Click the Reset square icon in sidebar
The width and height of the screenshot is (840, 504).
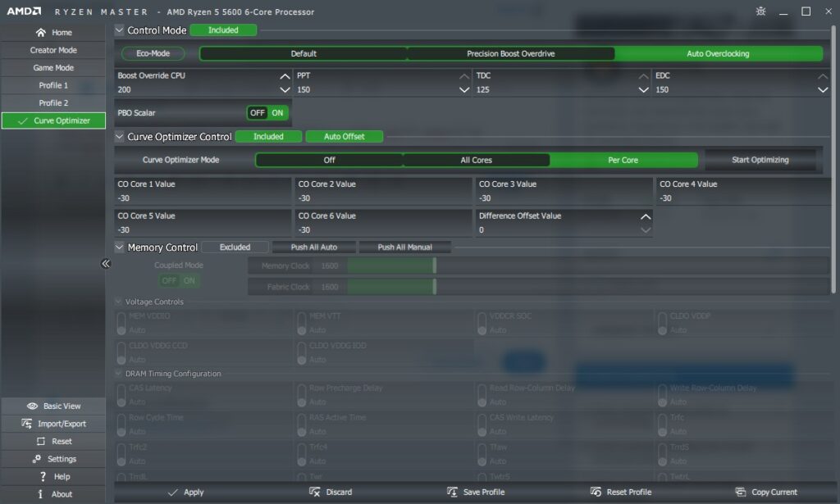[41, 442]
